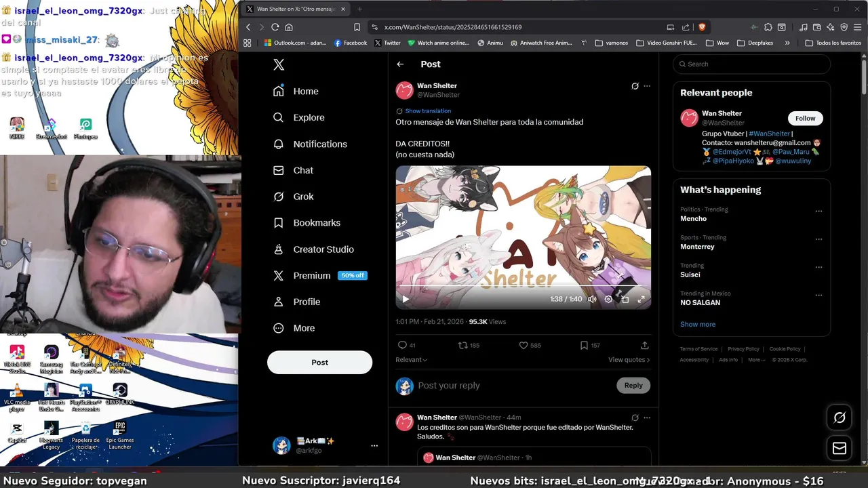Click the X search field

click(x=751, y=64)
